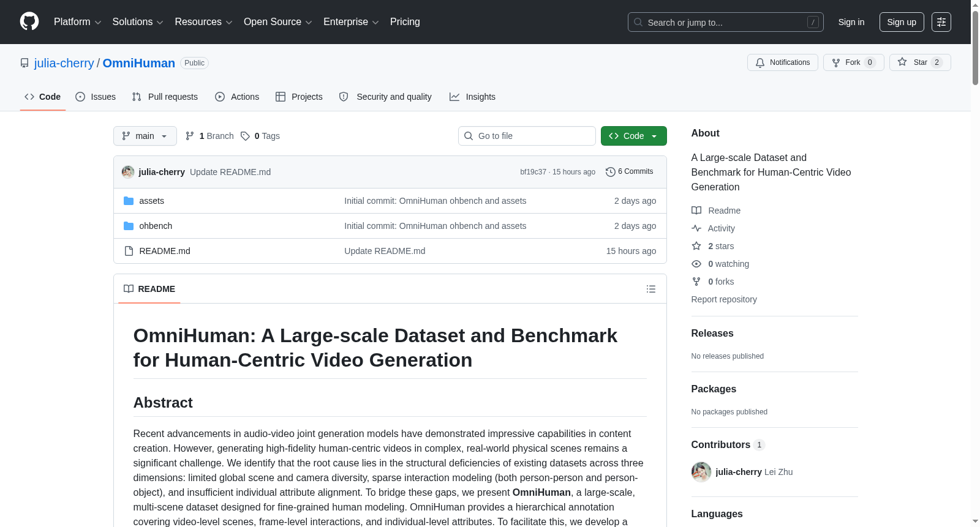Click the Sign up button
Viewport: 980px width, 527px height.
tap(902, 22)
